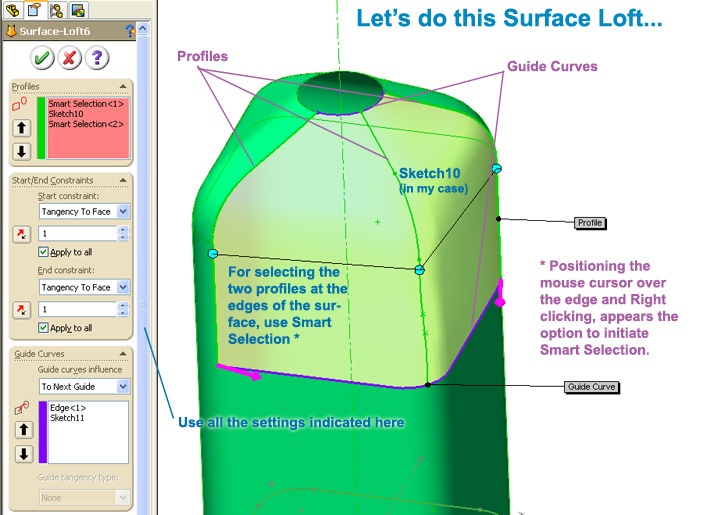
Task: Click end tangent length field
Action: coord(78,309)
